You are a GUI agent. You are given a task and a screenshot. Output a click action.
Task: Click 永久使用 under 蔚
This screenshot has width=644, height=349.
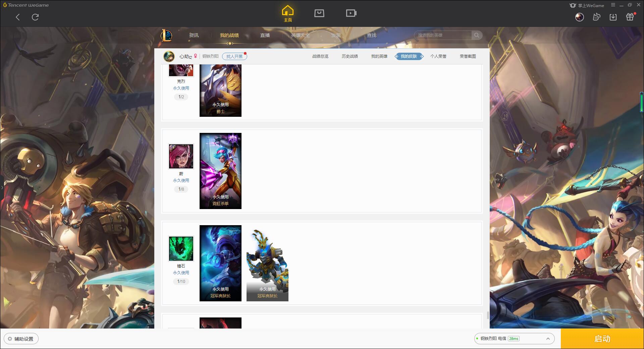181,181
